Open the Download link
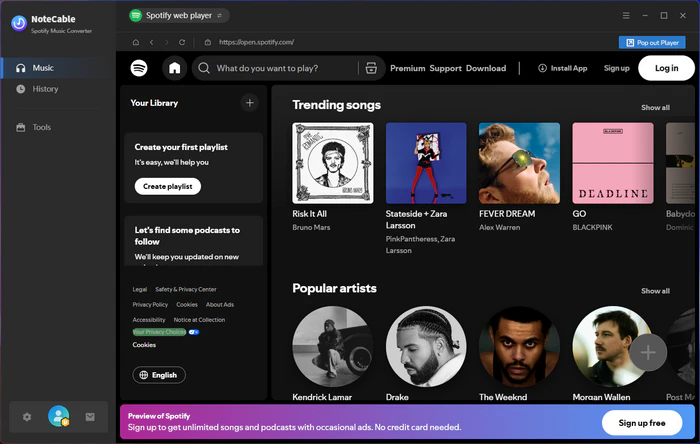The image size is (700, 444). (x=486, y=68)
